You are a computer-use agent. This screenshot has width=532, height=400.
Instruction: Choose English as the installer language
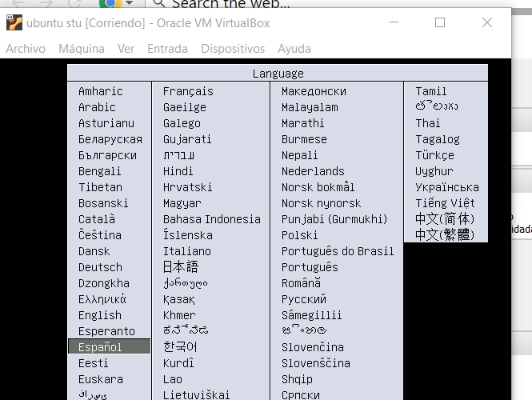100,315
